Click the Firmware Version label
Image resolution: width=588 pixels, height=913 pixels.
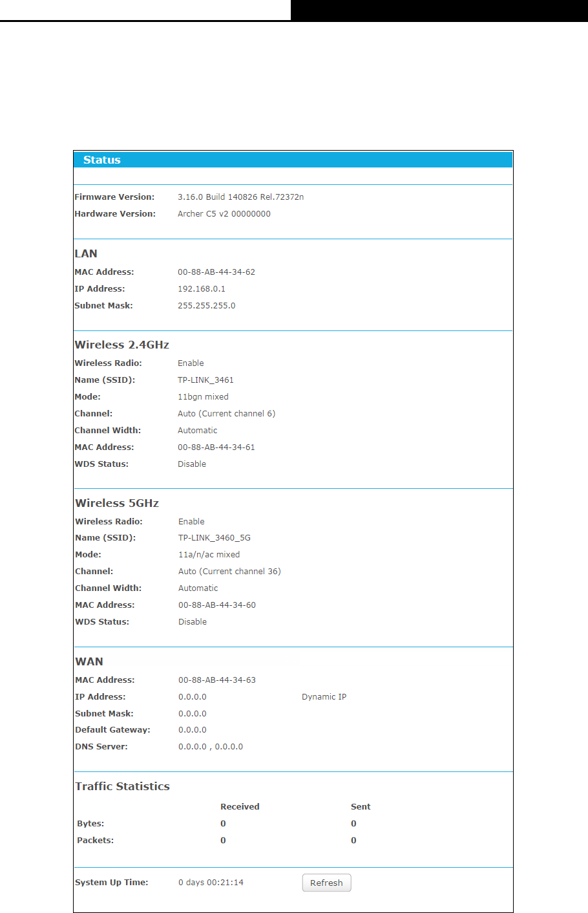(114, 197)
